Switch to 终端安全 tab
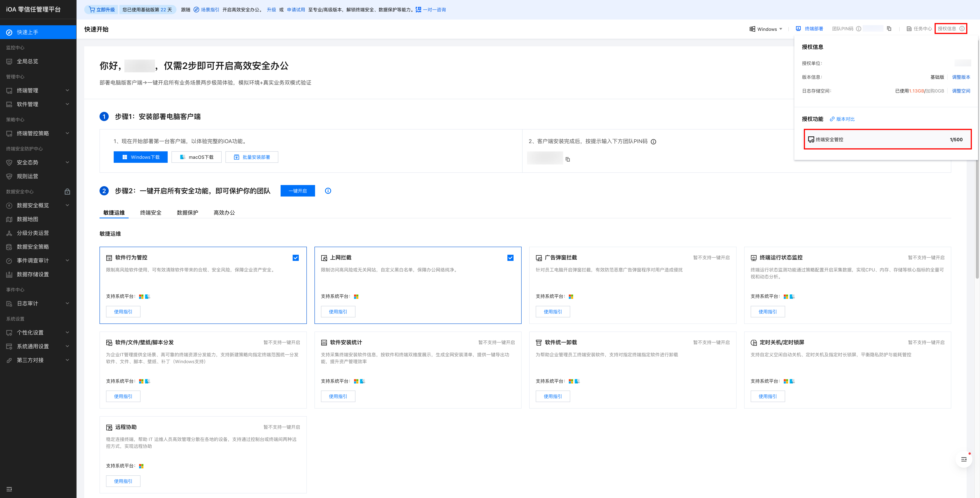 pyautogui.click(x=151, y=212)
